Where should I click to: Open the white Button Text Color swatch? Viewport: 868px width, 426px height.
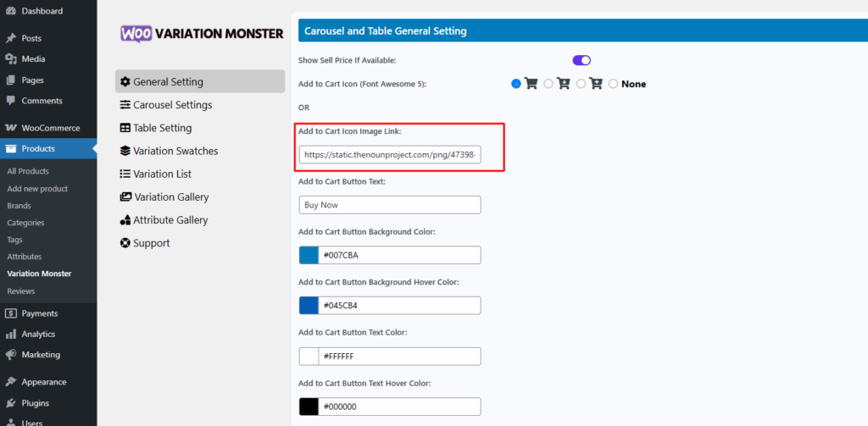(309, 357)
